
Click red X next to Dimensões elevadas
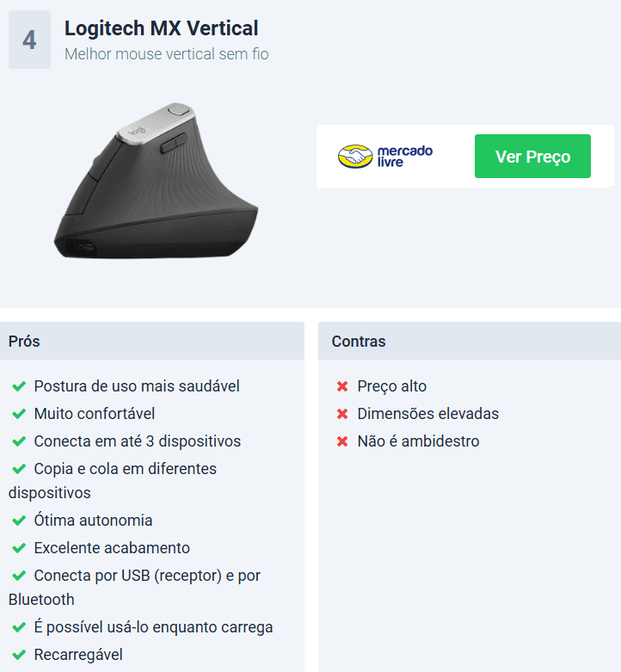342,414
